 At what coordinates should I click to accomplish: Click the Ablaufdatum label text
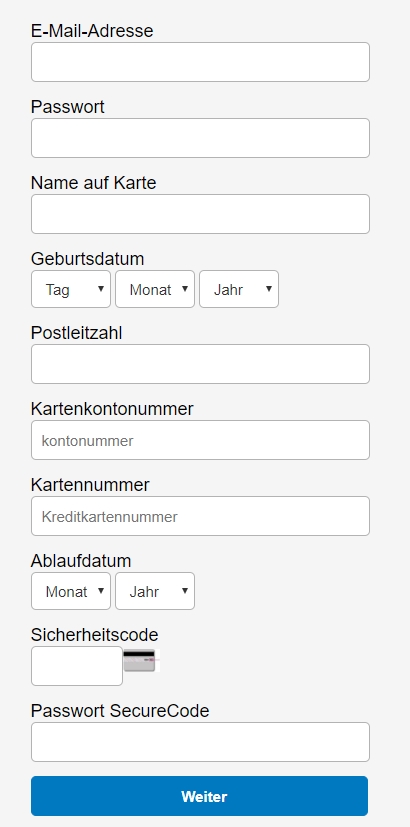tap(81, 561)
